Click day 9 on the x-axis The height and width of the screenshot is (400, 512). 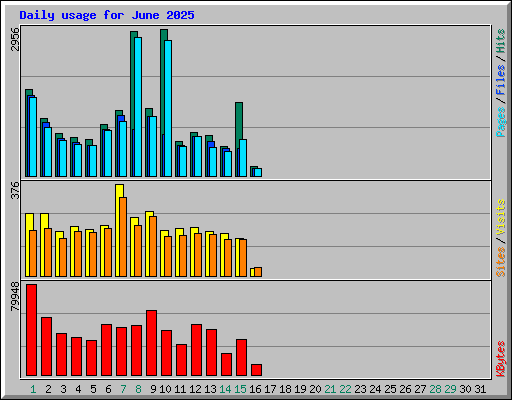[153, 389]
